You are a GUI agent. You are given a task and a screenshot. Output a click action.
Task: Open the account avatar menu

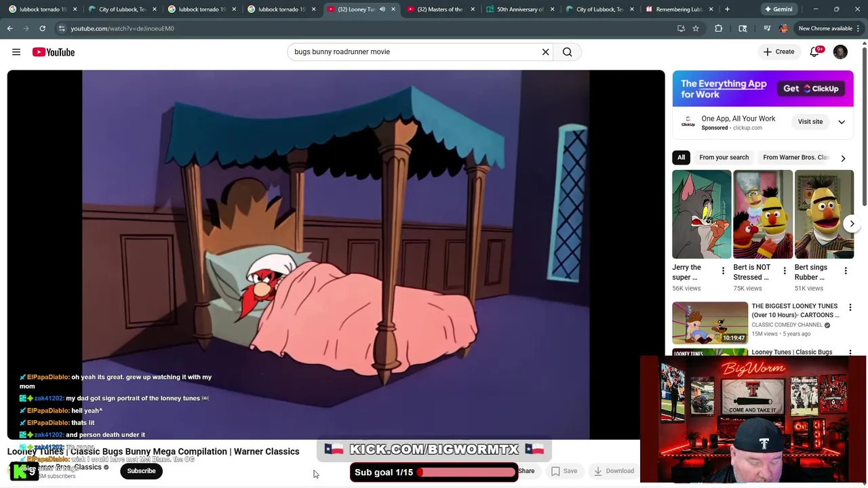(840, 52)
